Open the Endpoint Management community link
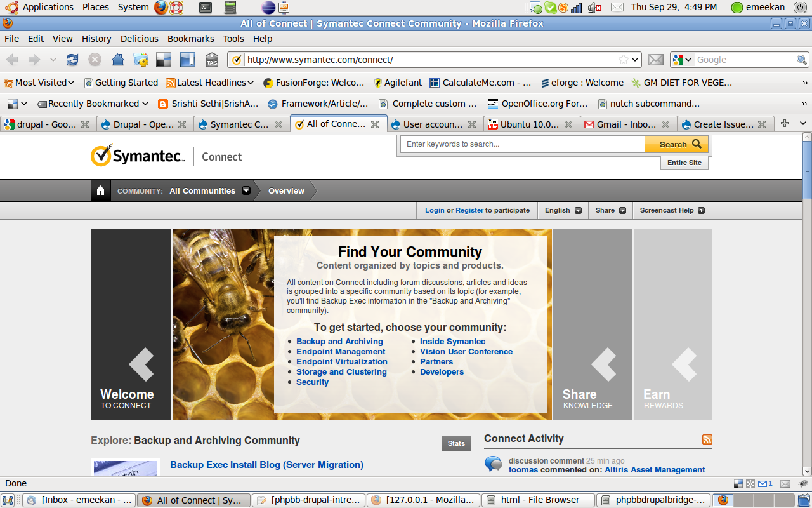 pyautogui.click(x=341, y=352)
